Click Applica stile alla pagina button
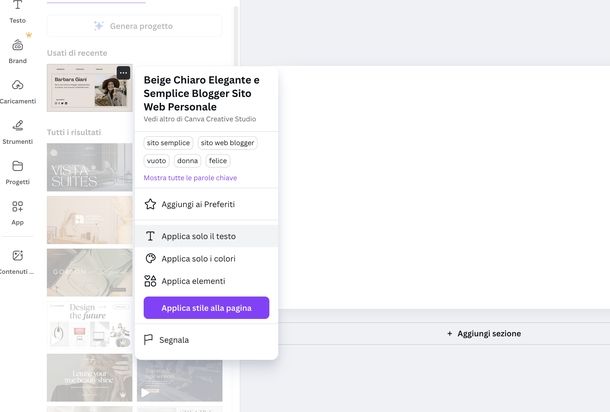The image size is (610, 412). coord(206,308)
